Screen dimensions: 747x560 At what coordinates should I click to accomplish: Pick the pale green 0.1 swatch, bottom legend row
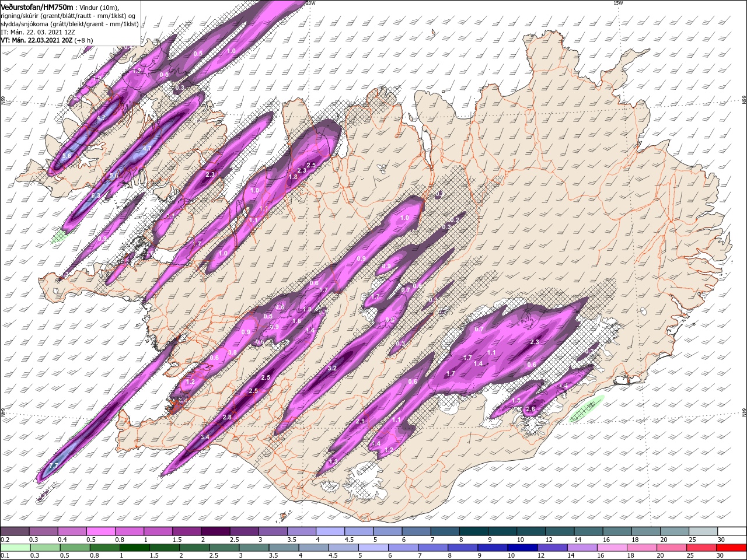15,548
